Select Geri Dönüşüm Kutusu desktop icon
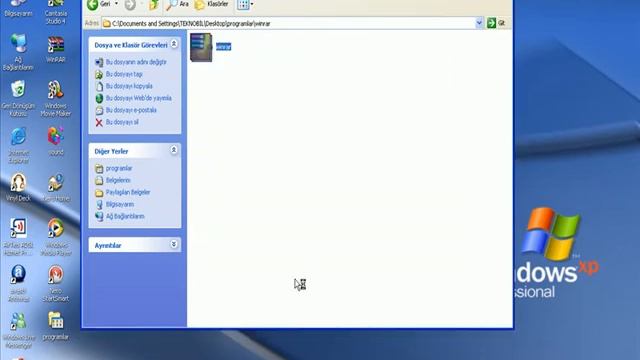 [x=18, y=98]
